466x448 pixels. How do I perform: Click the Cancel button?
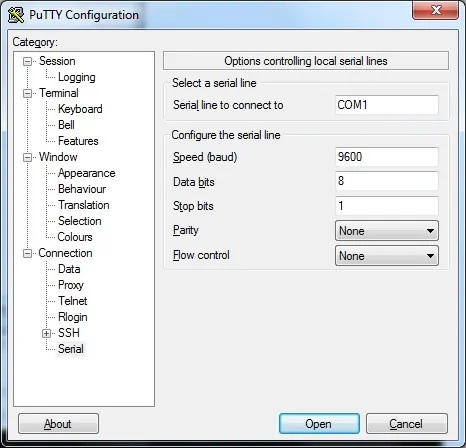[x=407, y=424]
